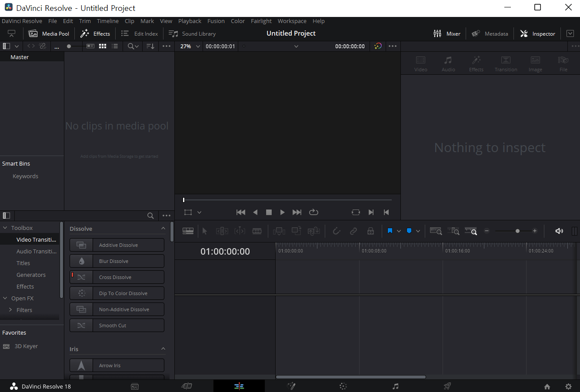The image size is (580, 392).
Task: Click the Full Extent Zoom button
Action: point(436,231)
